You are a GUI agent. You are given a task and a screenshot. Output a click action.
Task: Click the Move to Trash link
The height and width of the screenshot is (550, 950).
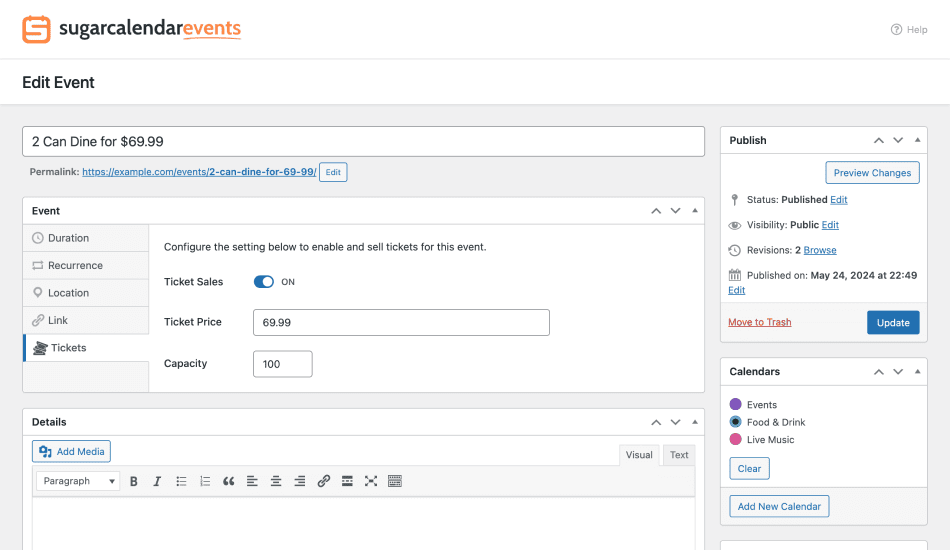tap(759, 322)
